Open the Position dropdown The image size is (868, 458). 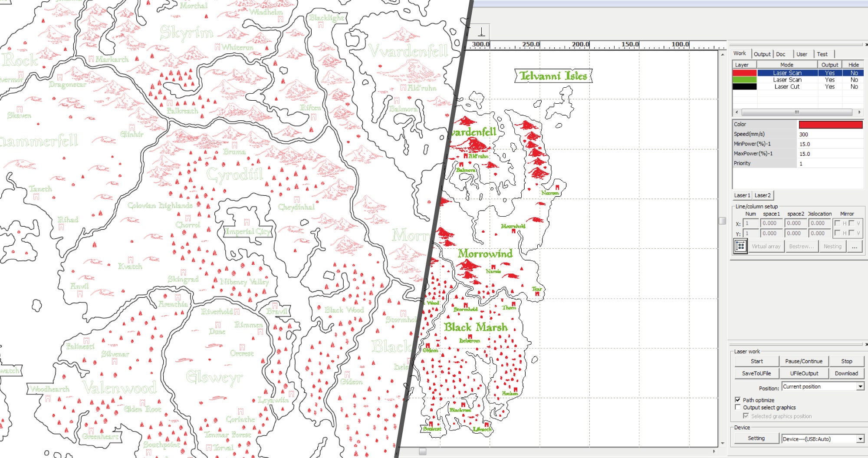tap(823, 386)
